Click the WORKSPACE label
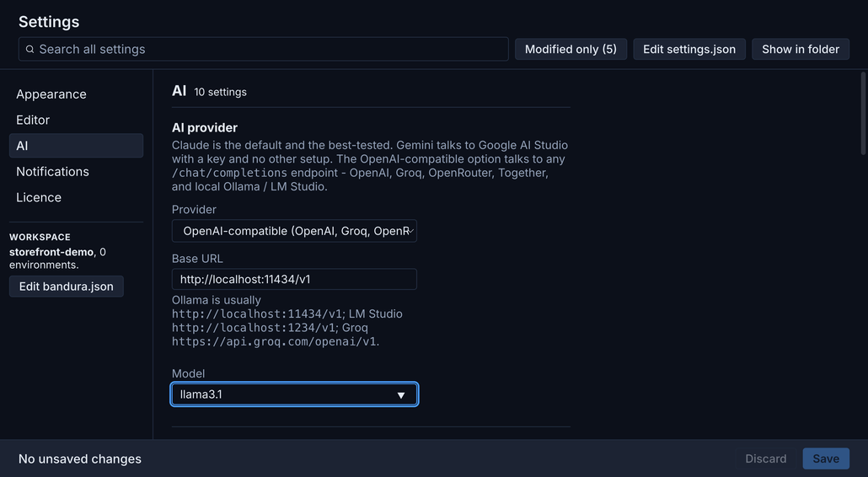Screen dimensions: 868x477 click(x=40, y=237)
